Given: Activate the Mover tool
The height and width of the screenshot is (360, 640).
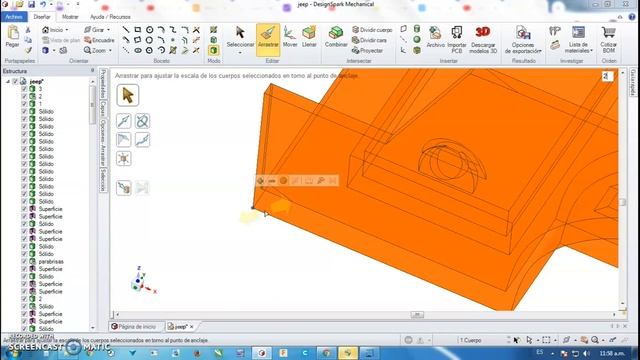Looking at the screenshot, I should [290, 37].
